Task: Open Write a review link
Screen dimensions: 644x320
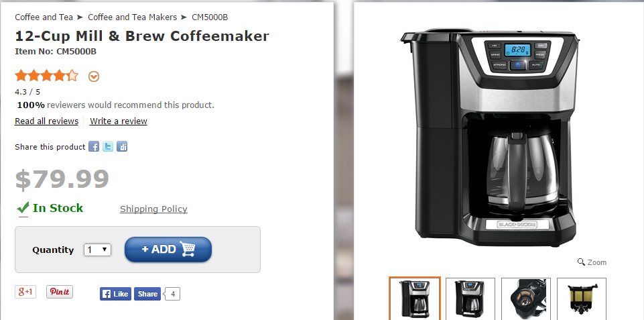Action: tap(119, 121)
